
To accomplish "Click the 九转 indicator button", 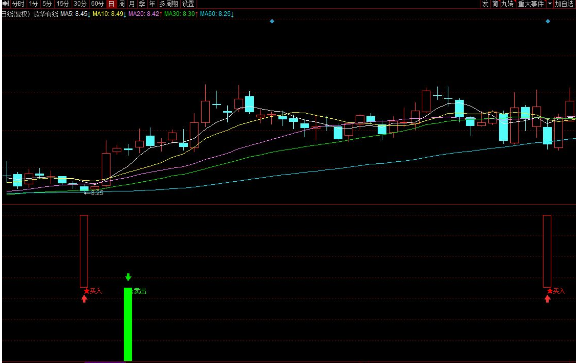I will pos(507,4).
